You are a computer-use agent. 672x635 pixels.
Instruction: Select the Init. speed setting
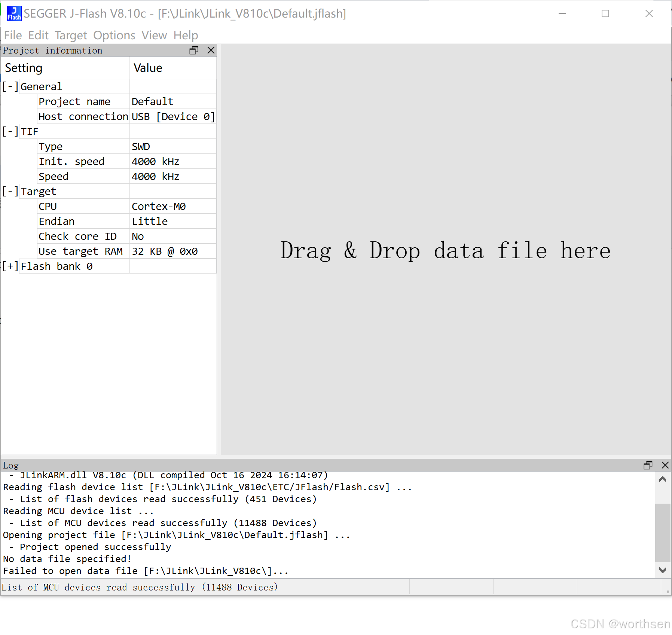coord(83,161)
